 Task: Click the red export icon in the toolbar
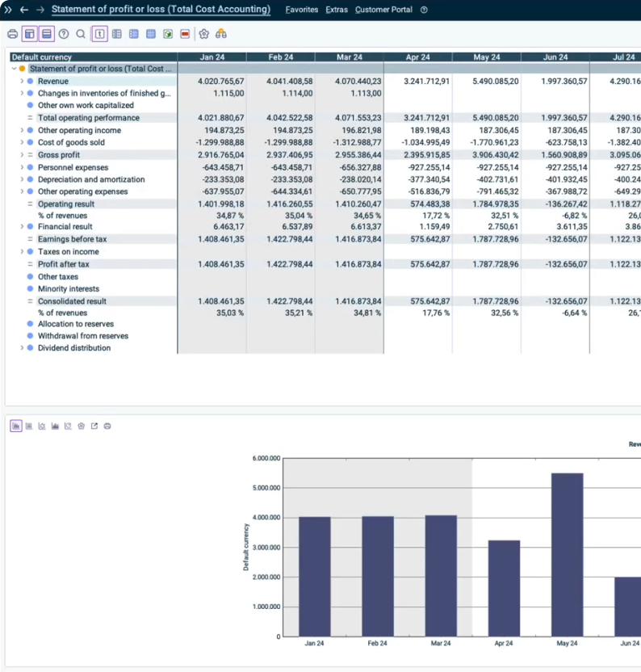[x=186, y=34]
